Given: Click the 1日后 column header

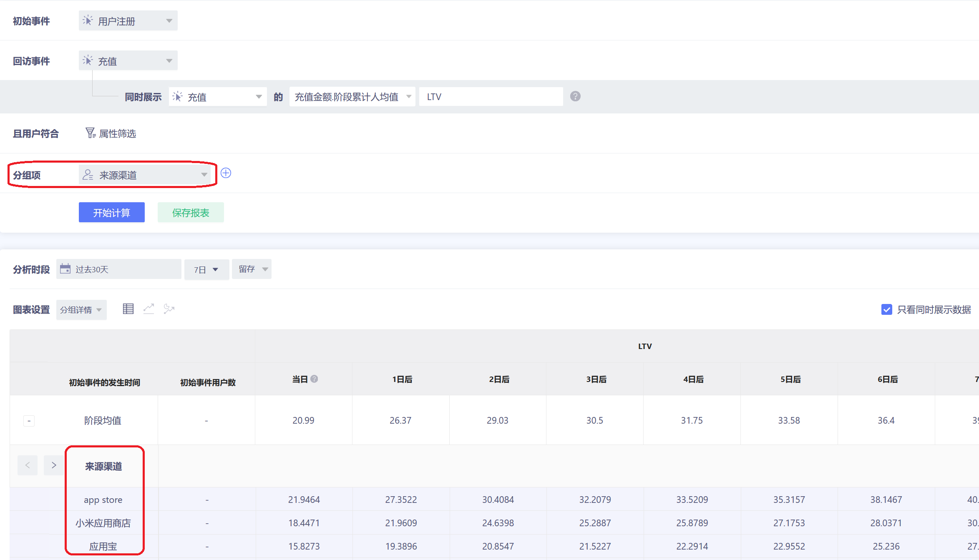Looking at the screenshot, I should click(x=402, y=379).
